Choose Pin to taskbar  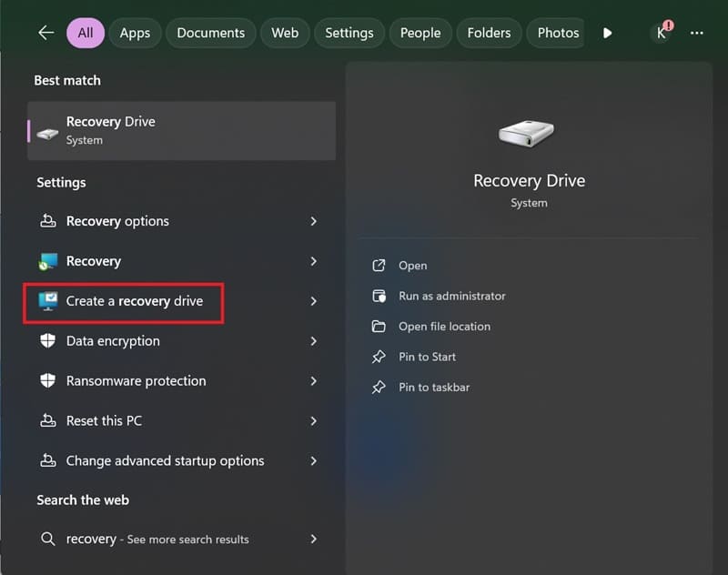point(434,388)
